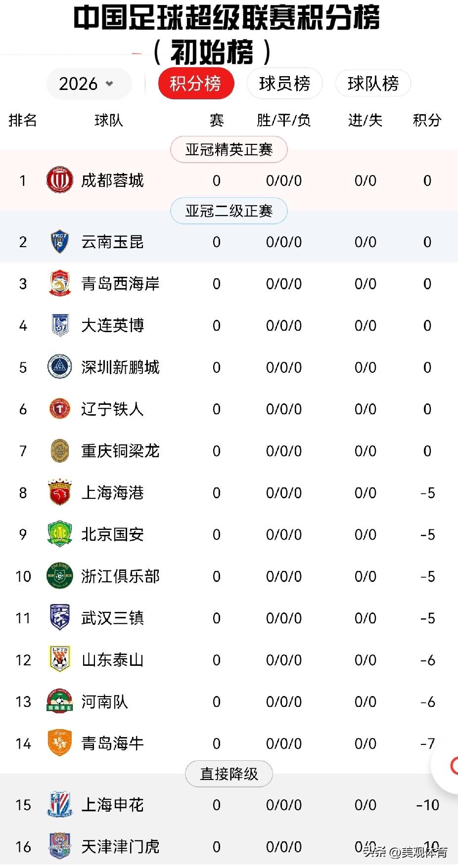Tap the 北京国安 green logo

[x=60, y=534]
